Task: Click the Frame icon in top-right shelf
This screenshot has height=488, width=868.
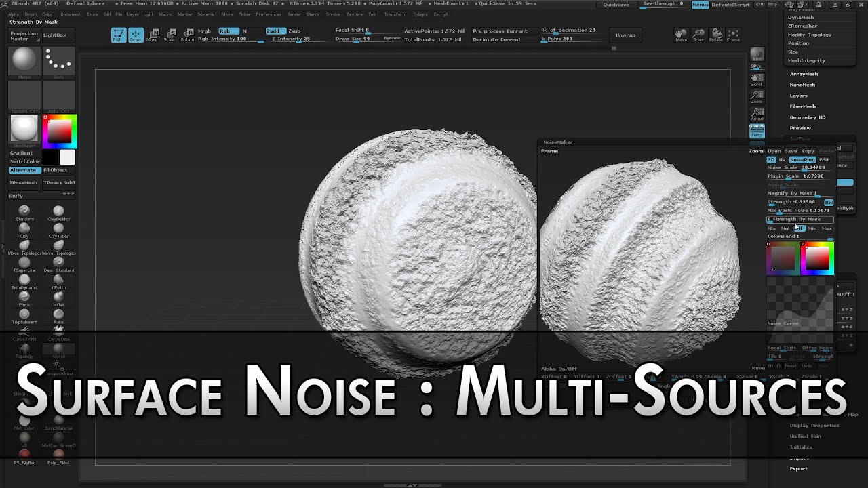Action: [733, 35]
